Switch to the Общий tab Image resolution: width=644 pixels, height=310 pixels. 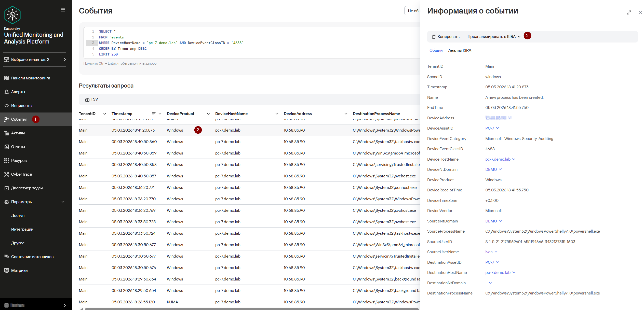(x=436, y=50)
